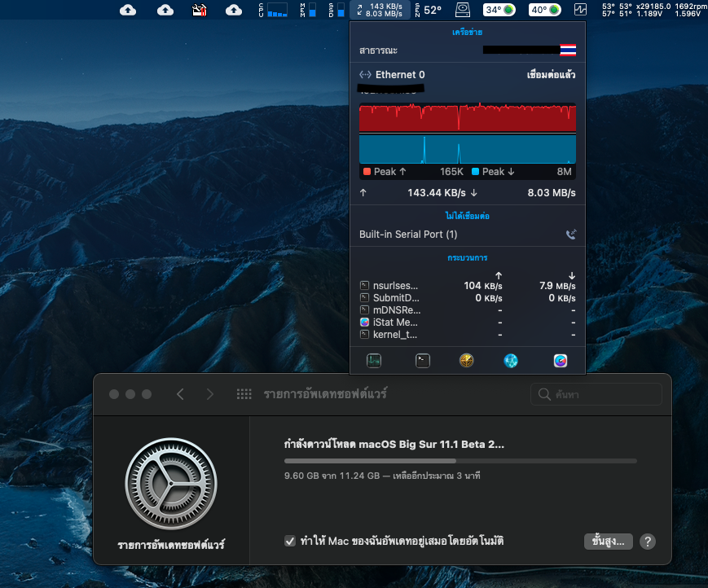Click blue download bandwidth graph
This screenshot has width=708, height=588.
pos(468,149)
